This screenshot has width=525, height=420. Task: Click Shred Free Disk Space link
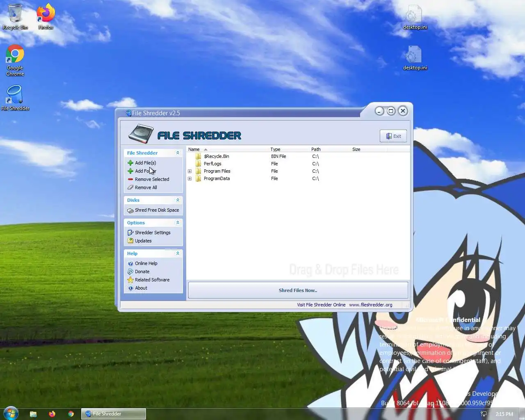coord(157,210)
